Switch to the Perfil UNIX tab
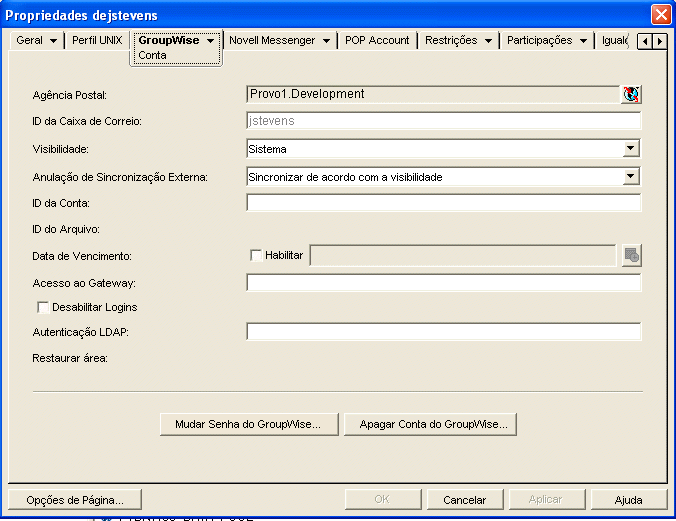Image resolution: width=676 pixels, height=521 pixels. tap(96, 40)
